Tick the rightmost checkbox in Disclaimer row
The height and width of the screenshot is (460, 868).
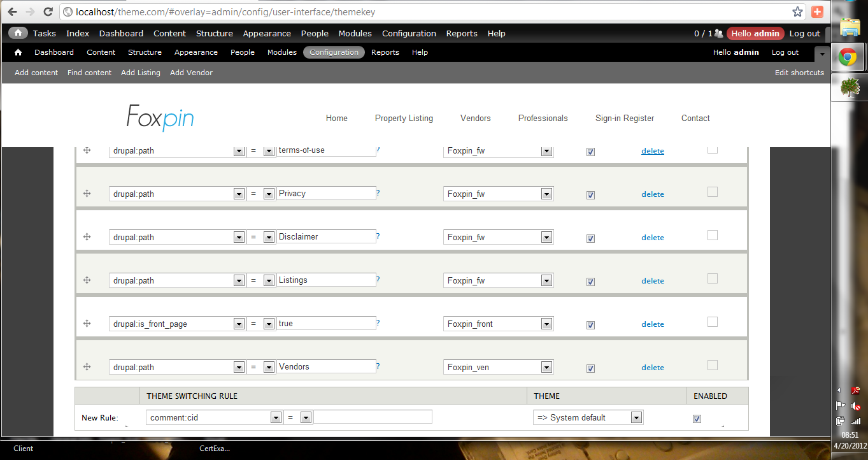click(x=713, y=235)
